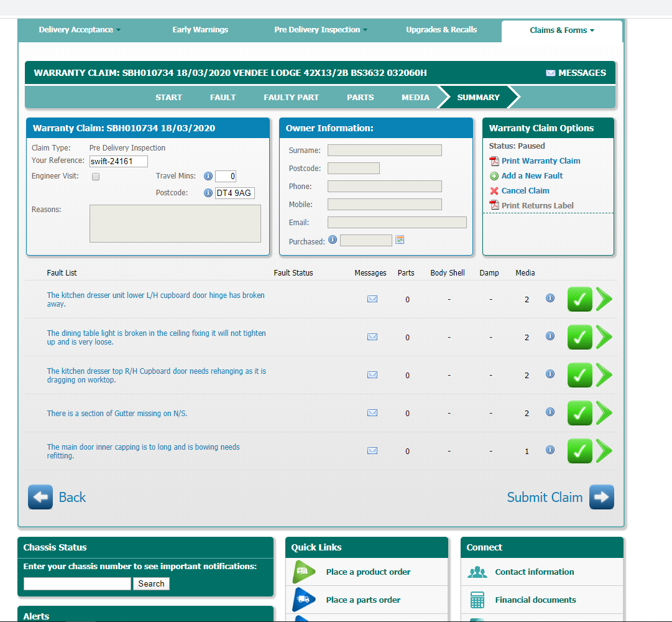Open message envelope for main door capping fault
The image size is (672, 622).
click(372, 451)
